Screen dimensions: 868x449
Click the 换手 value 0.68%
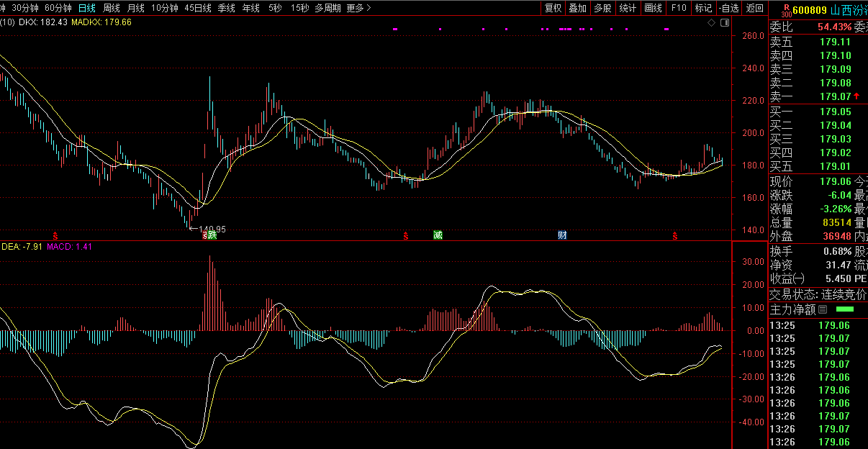[x=837, y=251]
